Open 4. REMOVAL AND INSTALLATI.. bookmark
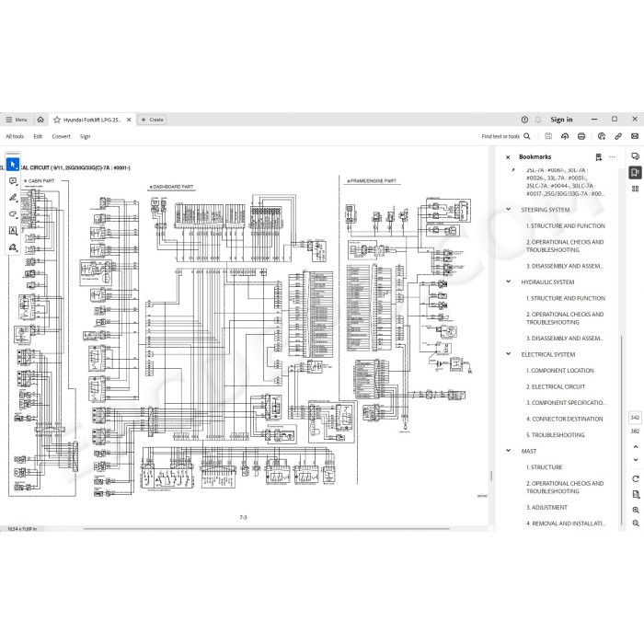 tap(565, 523)
